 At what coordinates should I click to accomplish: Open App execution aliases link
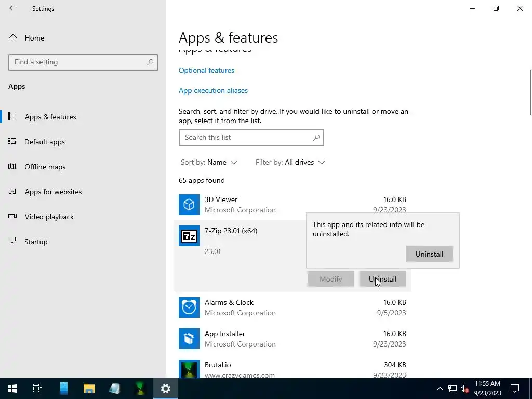tap(213, 90)
